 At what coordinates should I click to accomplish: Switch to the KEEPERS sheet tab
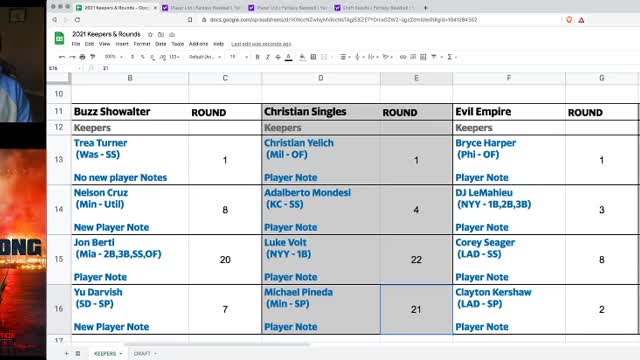click(108, 353)
